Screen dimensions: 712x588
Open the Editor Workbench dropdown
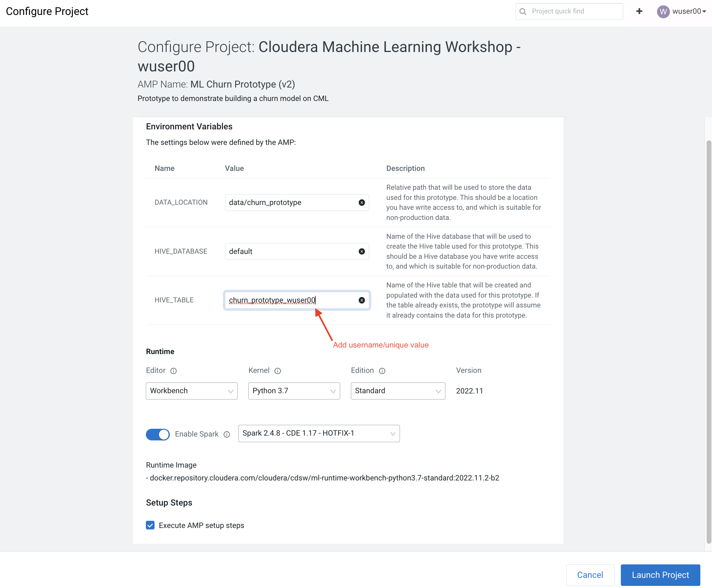click(192, 391)
